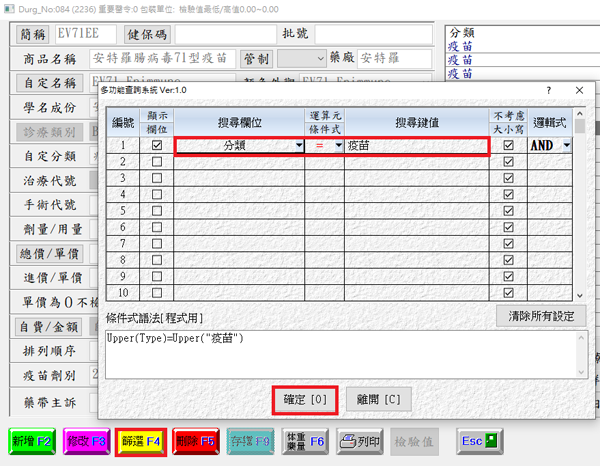Open the AND logic dropdown

pos(568,146)
